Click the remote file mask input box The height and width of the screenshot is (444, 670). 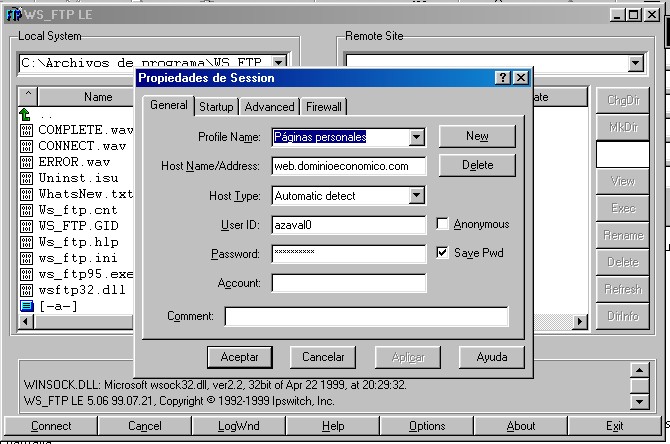click(623, 154)
